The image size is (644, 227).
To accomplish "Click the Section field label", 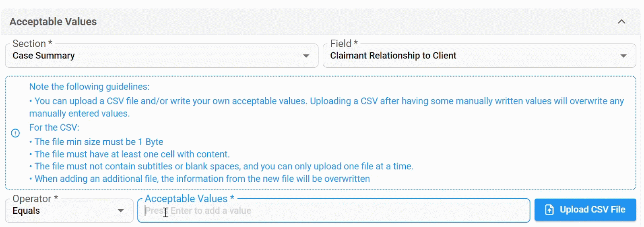I will tap(32, 44).
